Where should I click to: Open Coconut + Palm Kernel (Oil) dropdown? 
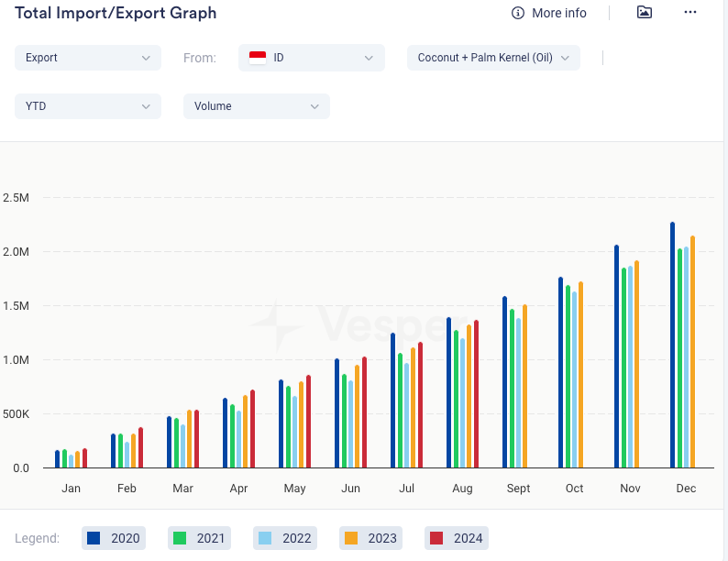click(493, 58)
